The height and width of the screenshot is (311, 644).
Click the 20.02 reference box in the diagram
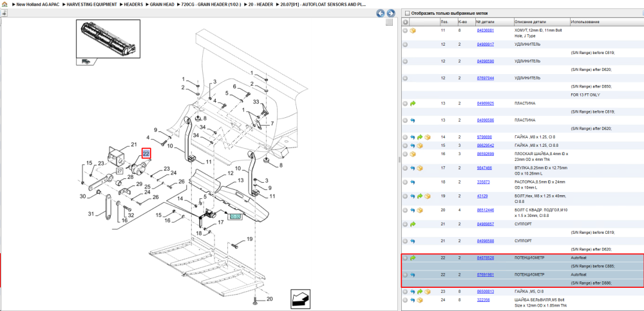point(235,216)
